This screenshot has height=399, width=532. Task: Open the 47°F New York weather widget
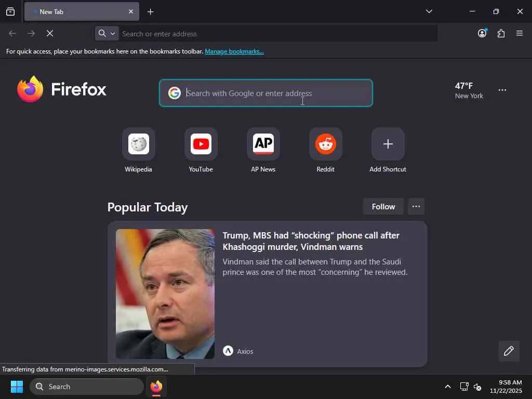tap(469, 90)
